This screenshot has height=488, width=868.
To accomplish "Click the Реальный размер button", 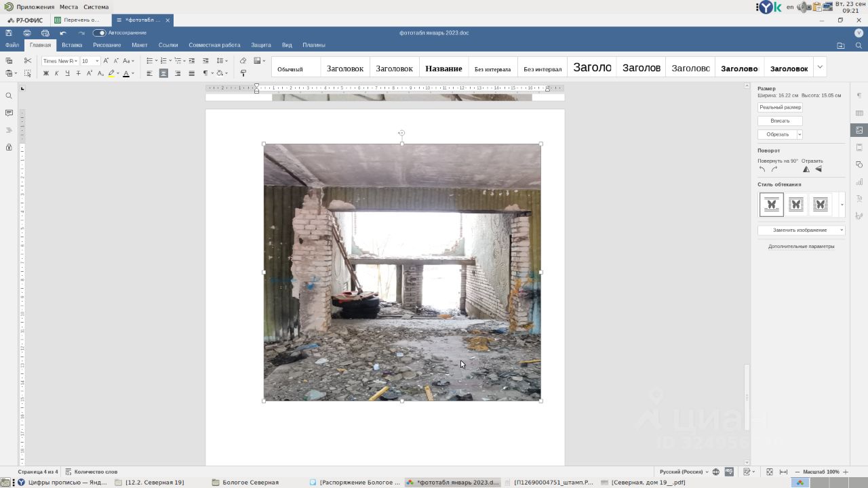I will [x=780, y=107].
